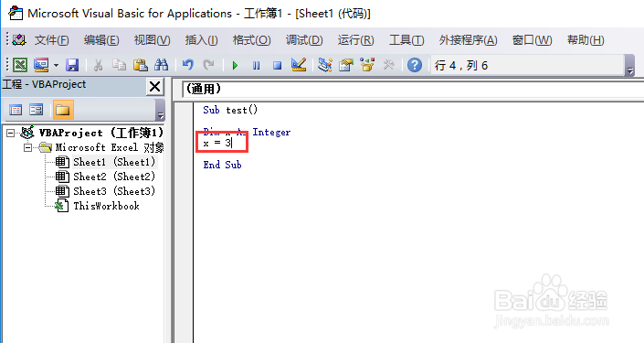Open the (通用) object dropdown
Viewport: 644px width, 343px height.
413,89
